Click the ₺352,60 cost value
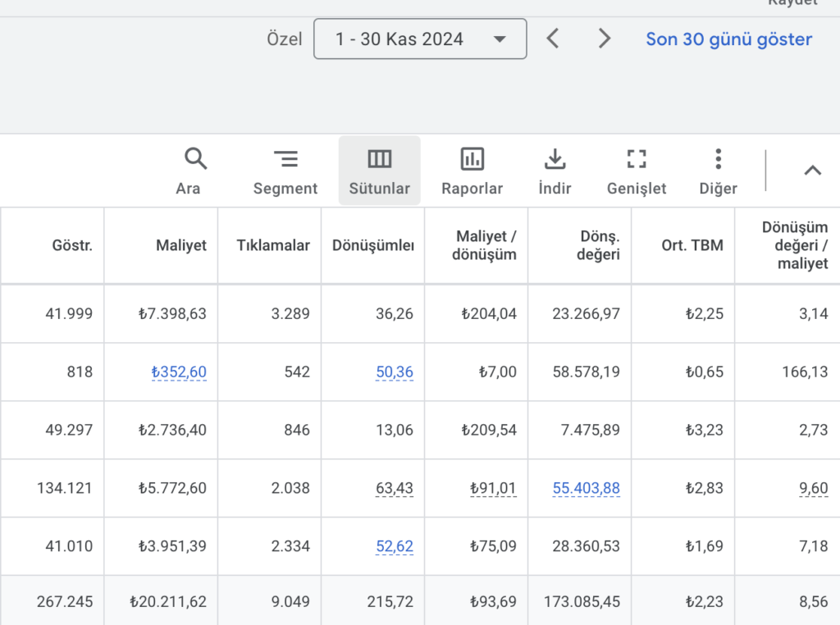Image resolution: width=840 pixels, height=625 pixels. [179, 372]
